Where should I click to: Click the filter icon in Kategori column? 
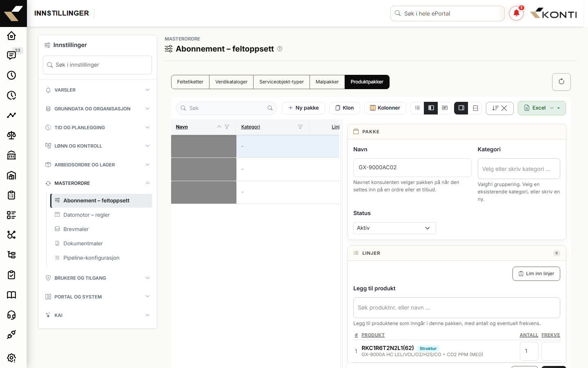point(301,127)
